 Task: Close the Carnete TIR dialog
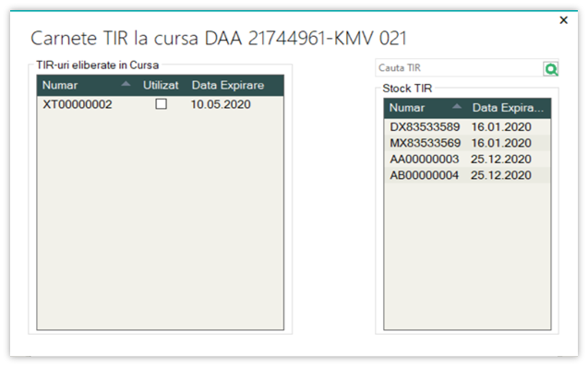pos(564,20)
